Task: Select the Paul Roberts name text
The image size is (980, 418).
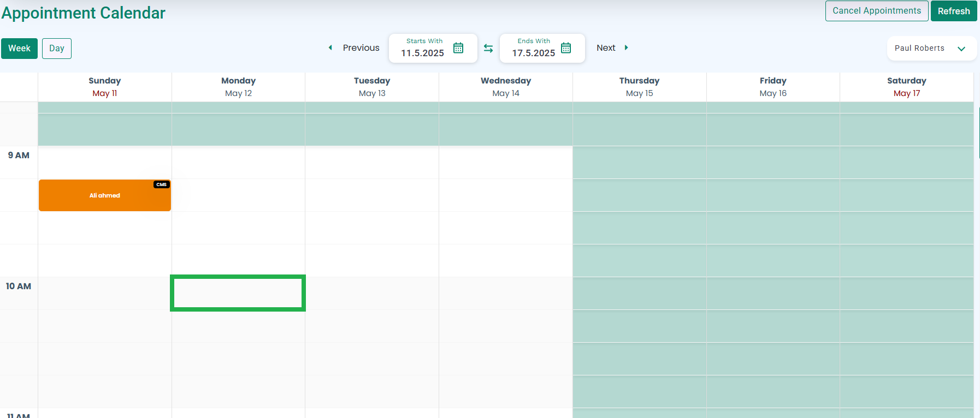Action: 919,48
